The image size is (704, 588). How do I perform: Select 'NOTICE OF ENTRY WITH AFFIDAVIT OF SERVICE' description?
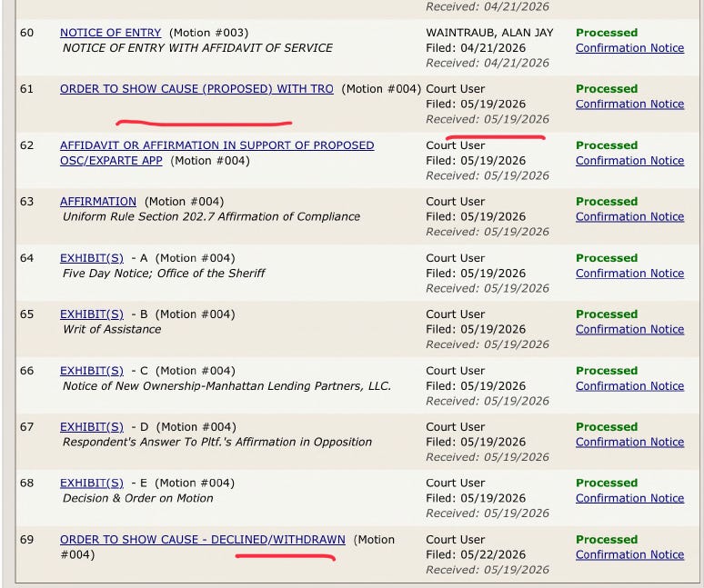click(x=197, y=48)
